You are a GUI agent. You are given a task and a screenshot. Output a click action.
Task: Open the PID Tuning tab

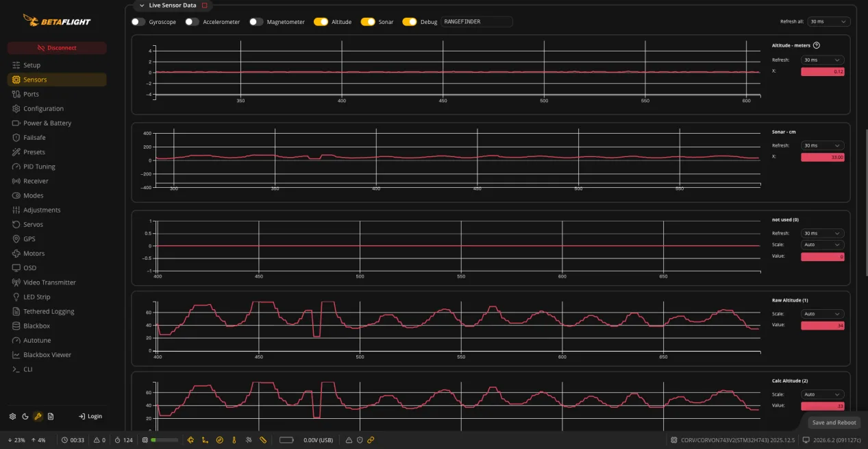(x=57, y=167)
